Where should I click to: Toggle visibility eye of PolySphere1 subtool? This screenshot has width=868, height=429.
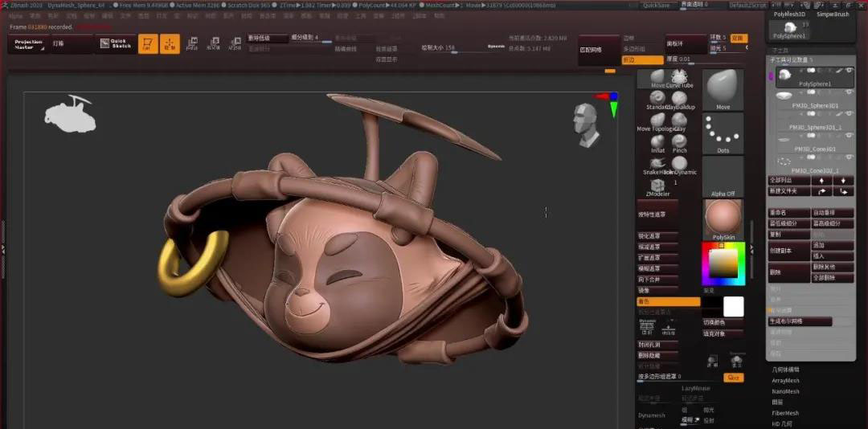[848, 71]
